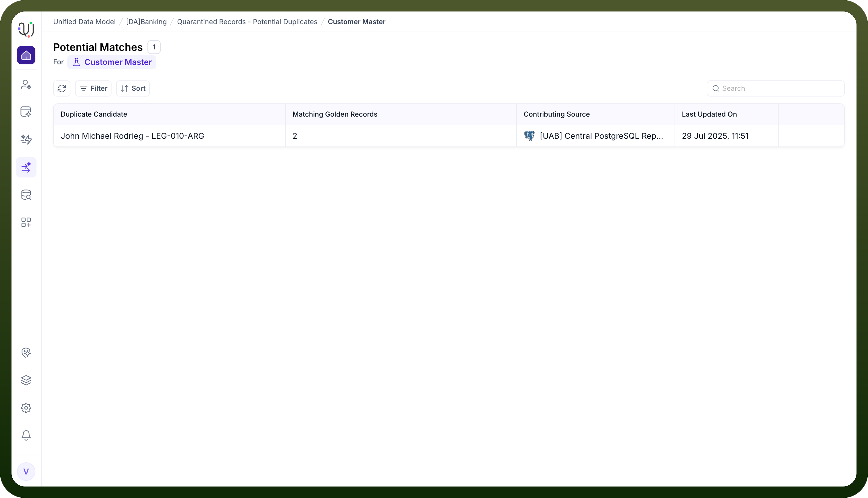The width and height of the screenshot is (868, 498).
Task: Open the settings gear in sidebar
Action: (26, 408)
